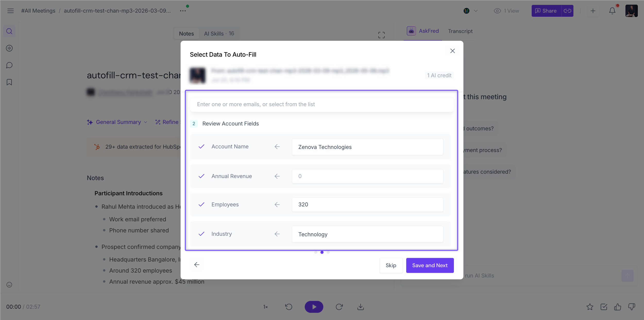Uncheck the Industry field

(201, 234)
